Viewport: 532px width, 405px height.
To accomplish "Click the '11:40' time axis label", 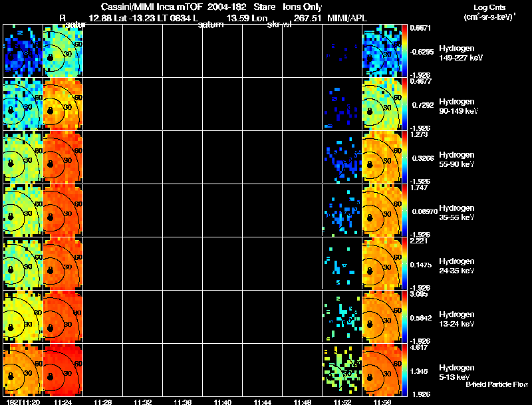I will (x=223, y=402).
